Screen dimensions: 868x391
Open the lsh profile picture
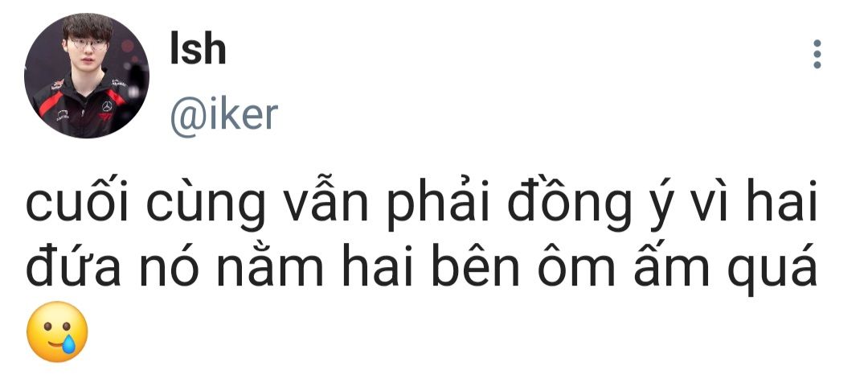[86, 76]
